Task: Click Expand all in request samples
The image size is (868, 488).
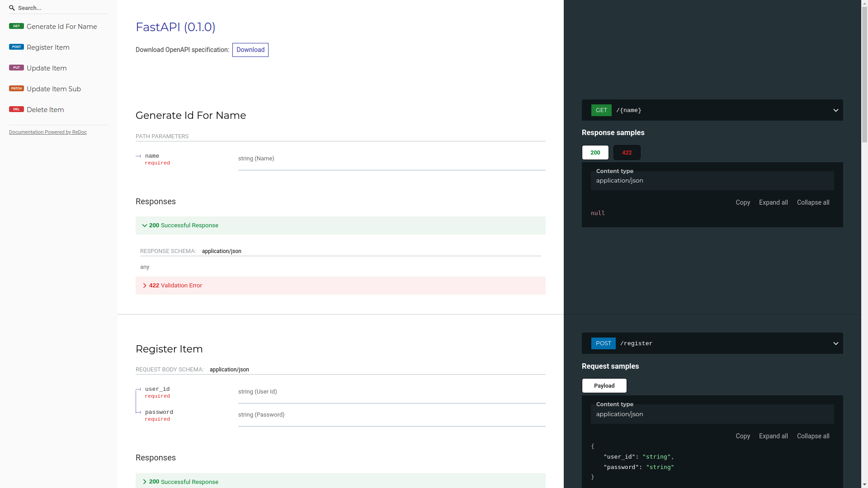Action: pyautogui.click(x=773, y=436)
